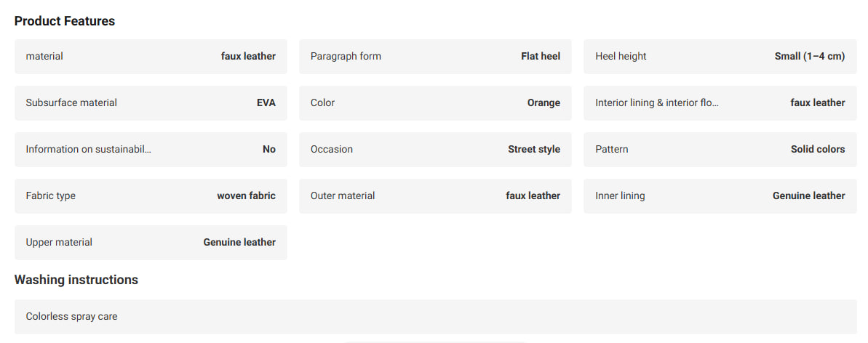This screenshot has height=343, width=868.
Task: Click the Heel height Small (1–4 cm) row
Action: 720,57
